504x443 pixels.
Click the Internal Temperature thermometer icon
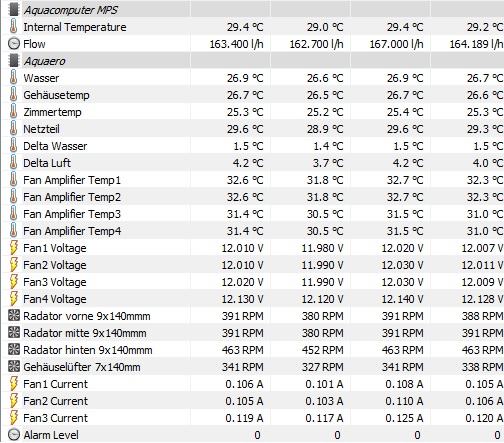[14, 27]
